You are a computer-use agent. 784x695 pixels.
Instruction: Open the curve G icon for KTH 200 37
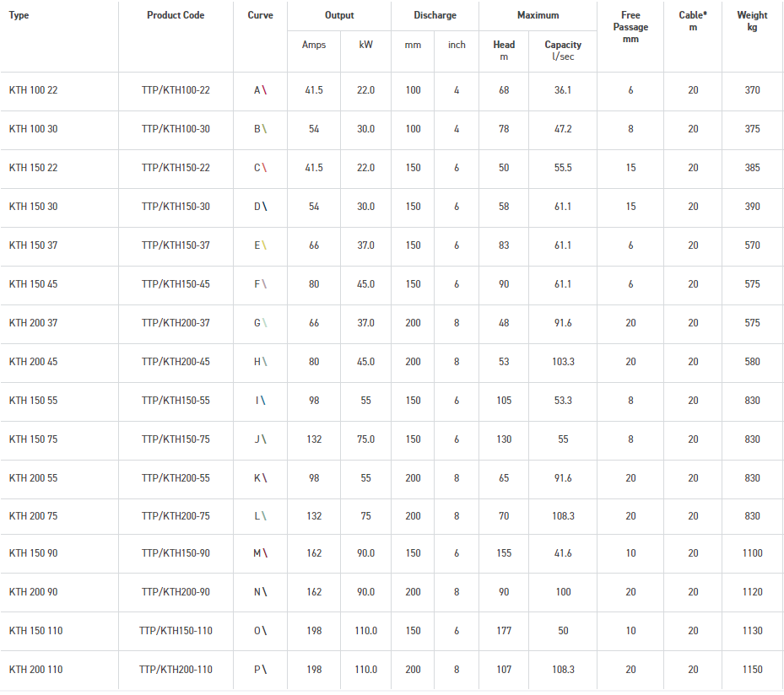(x=264, y=323)
